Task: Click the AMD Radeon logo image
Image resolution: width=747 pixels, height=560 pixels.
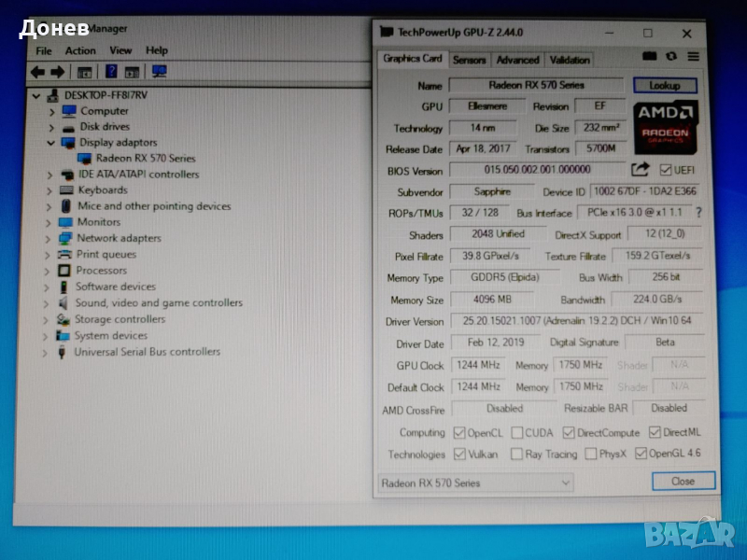Action: pyautogui.click(x=665, y=124)
